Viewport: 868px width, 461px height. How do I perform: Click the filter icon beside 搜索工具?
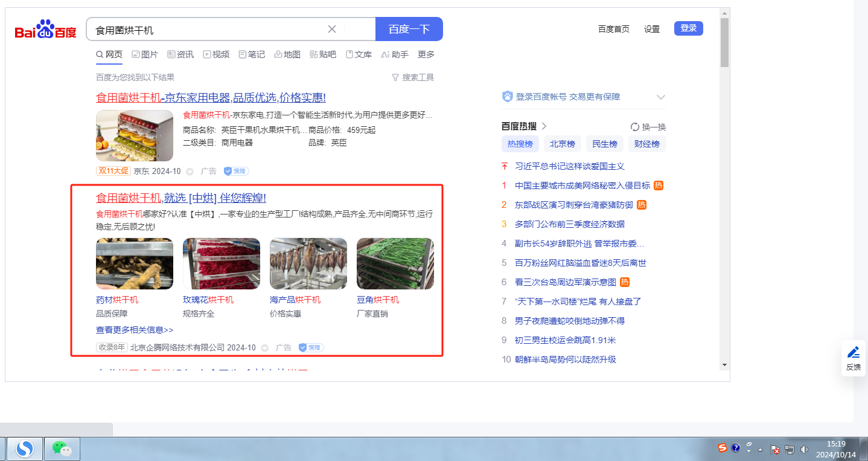(x=395, y=77)
